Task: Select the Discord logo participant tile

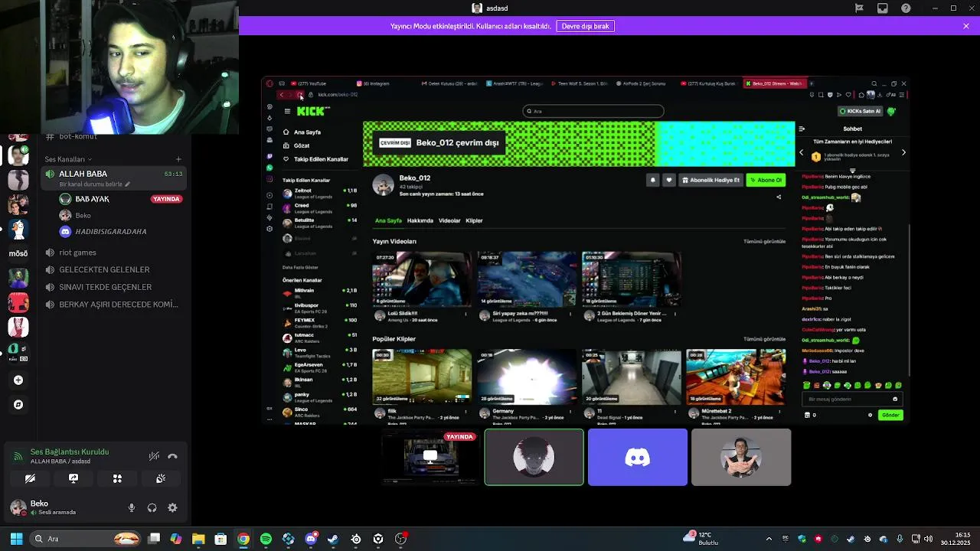Action: [x=638, y=457]
